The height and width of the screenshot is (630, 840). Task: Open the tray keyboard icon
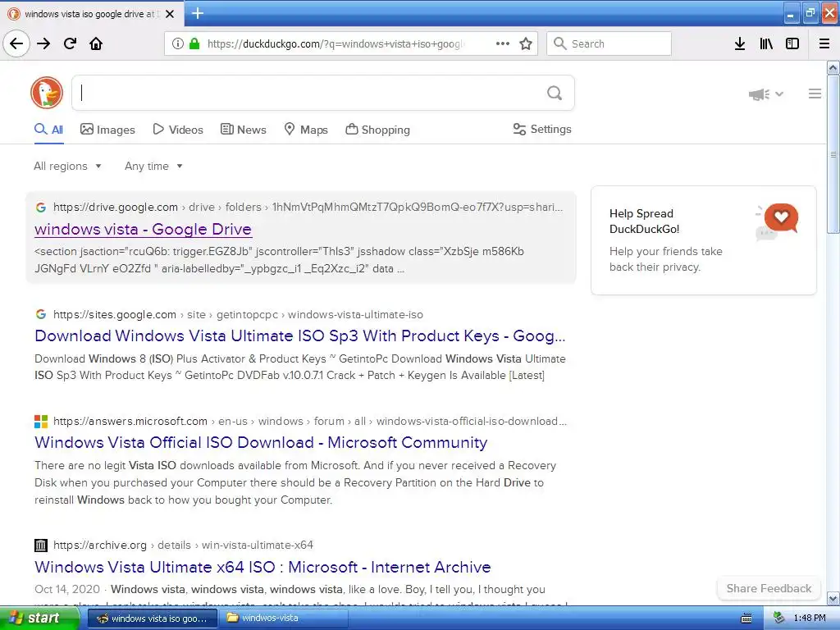[x=746, y=619]
